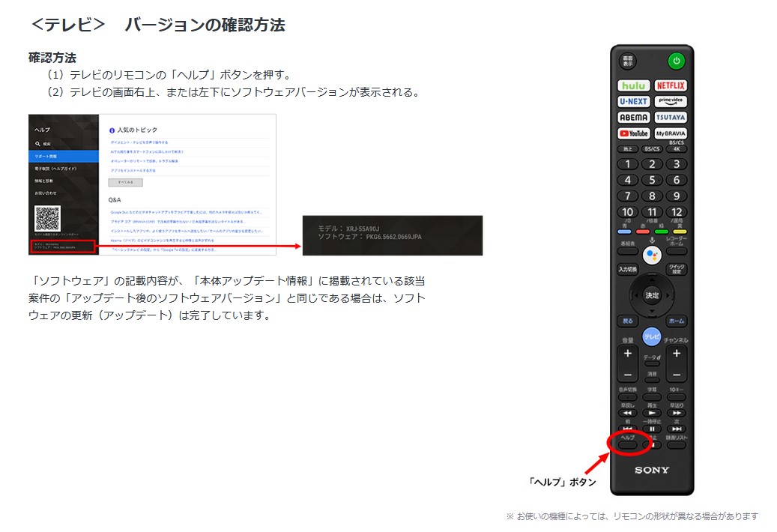Click the すべてみる button in help screen
The height and width of the screenshot is (532, 777).
click(x=125, y=182)
